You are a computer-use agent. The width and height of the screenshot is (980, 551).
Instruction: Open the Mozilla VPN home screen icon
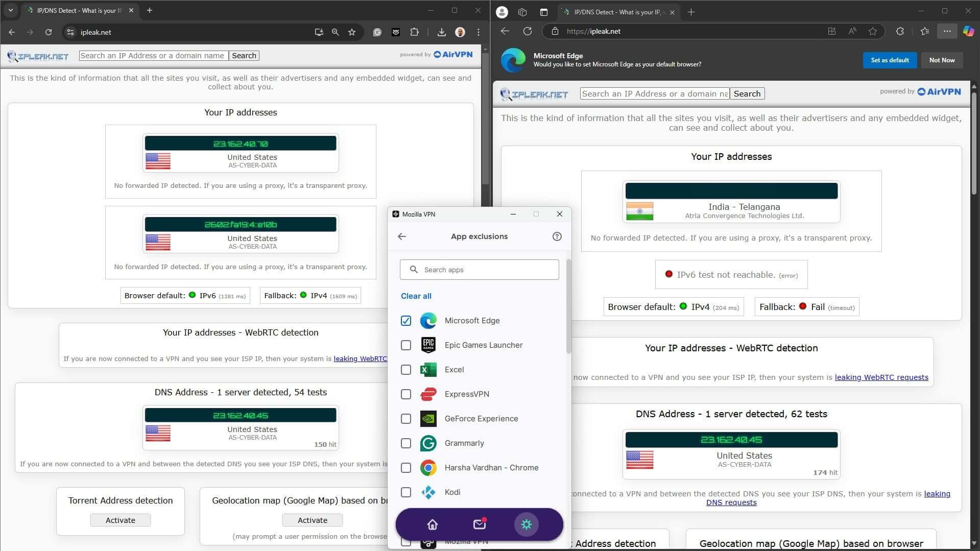[x=432, y=524]
